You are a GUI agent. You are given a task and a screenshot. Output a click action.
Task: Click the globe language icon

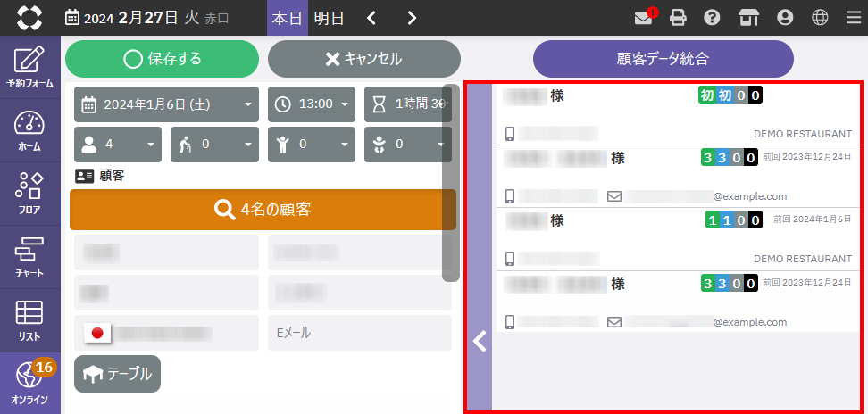click(820, 17)
